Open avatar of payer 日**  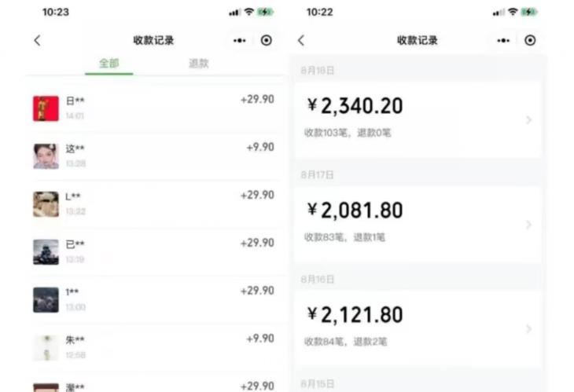coord(46,108)
